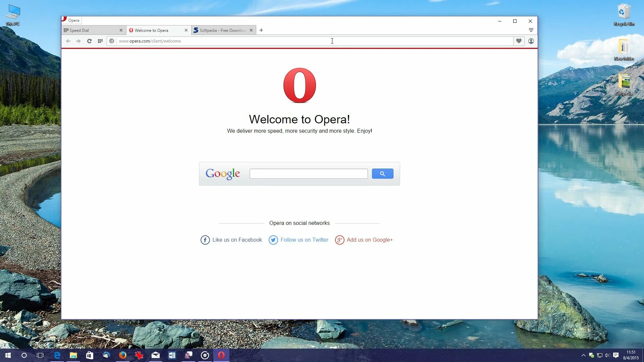Open Speed Dial grid from toolbar

point(100,41)
